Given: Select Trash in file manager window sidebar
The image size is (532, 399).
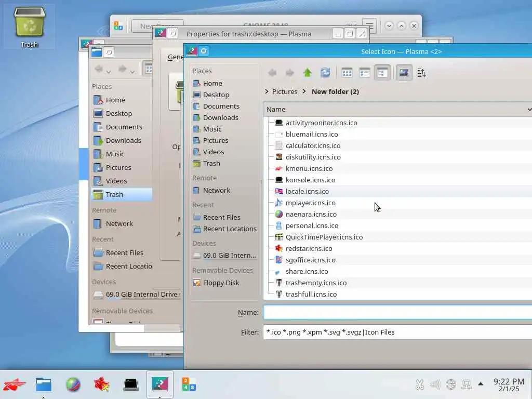Looking at the screenshot, I should tap(122, 194).
